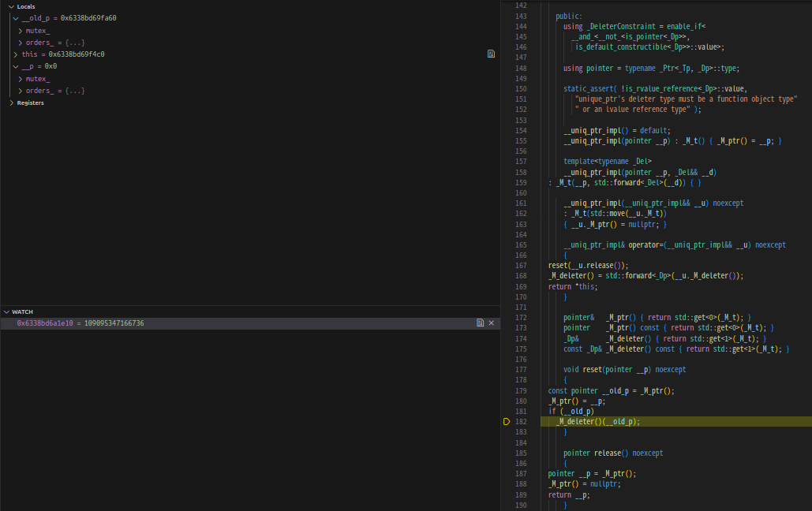
Task: Click the Locals label
Action: (26, 7)
